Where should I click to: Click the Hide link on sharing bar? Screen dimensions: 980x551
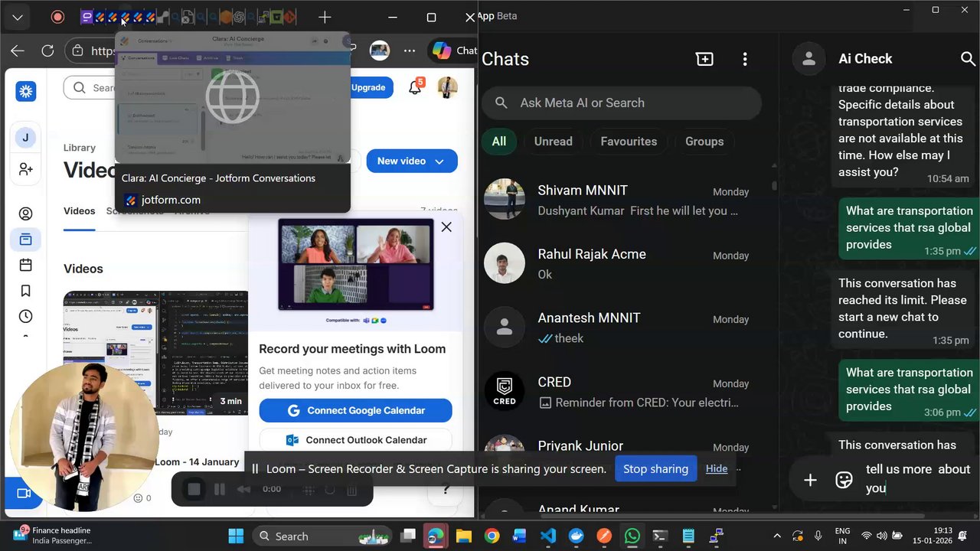click(x=717, y=468)
